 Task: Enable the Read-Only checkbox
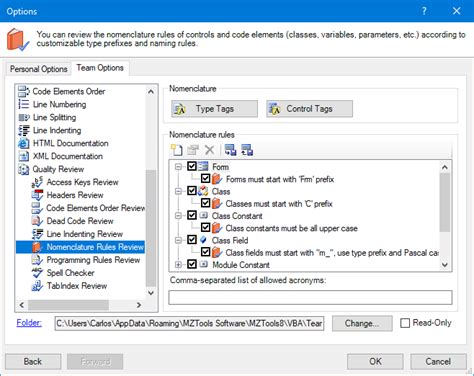pyautogui.click(x=405, y=323)
